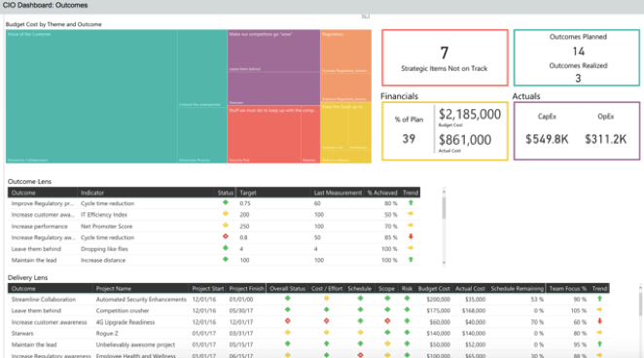Click the Project Name column header
This screenshot has width=644, height=358.
(x=114, y=289)
